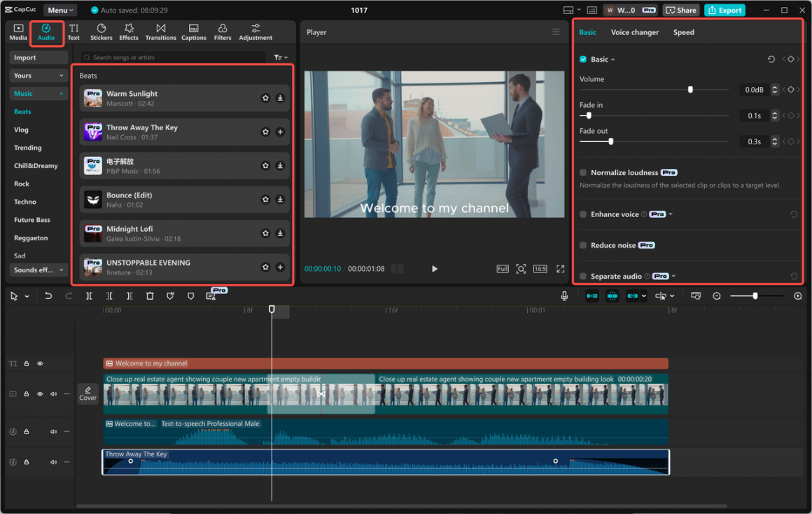The image size is (812, 514).
Task: Expand the Sounds effects category
Action: (x=38, y=270)
